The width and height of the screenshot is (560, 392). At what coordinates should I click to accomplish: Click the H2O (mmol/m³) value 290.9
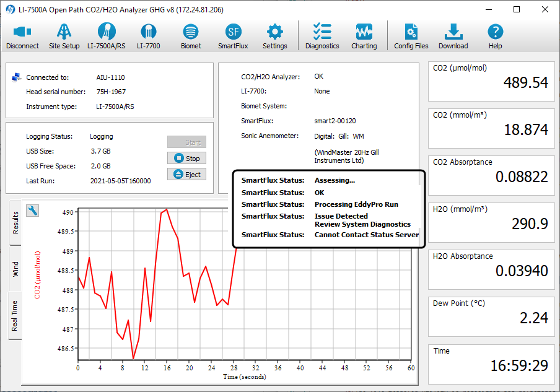530,224
